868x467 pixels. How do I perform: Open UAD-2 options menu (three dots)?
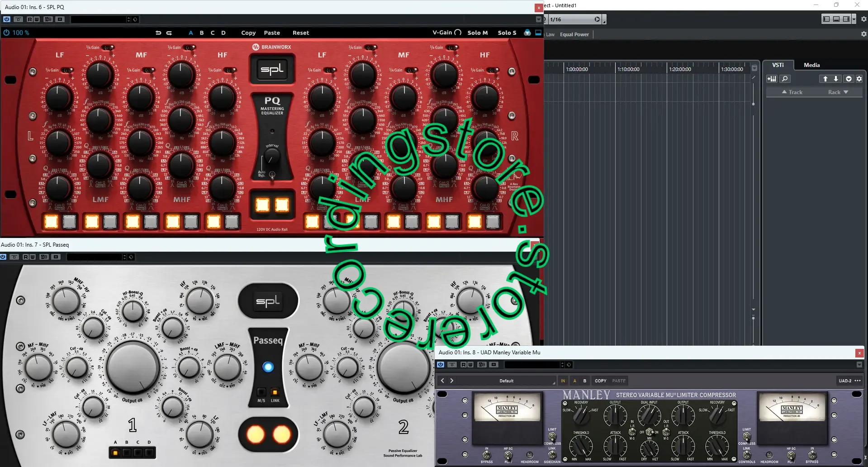[858, 381]
